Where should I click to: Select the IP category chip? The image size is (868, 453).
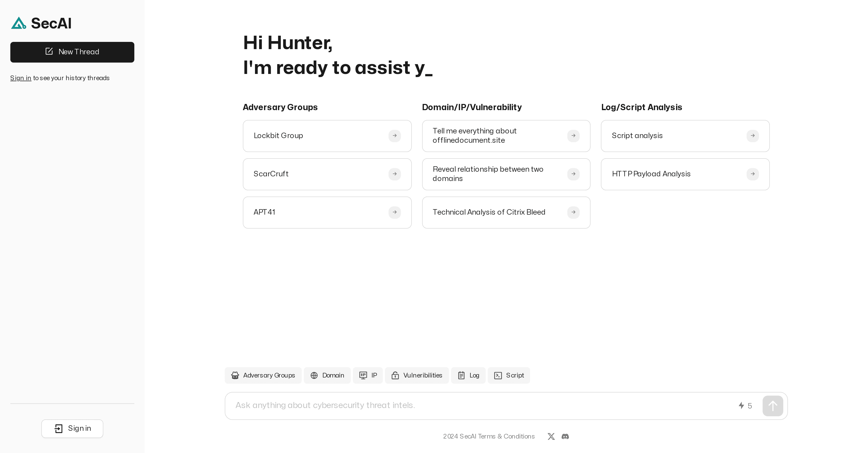tap(368, 375)
